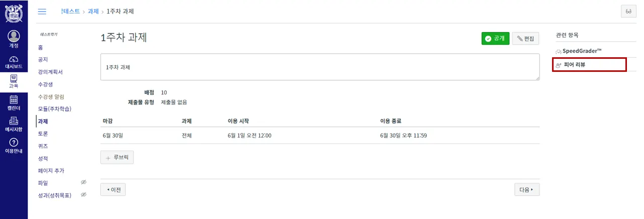Go to the 이전 previous assignment
This screenshot has height=219, width=644.
113,189
